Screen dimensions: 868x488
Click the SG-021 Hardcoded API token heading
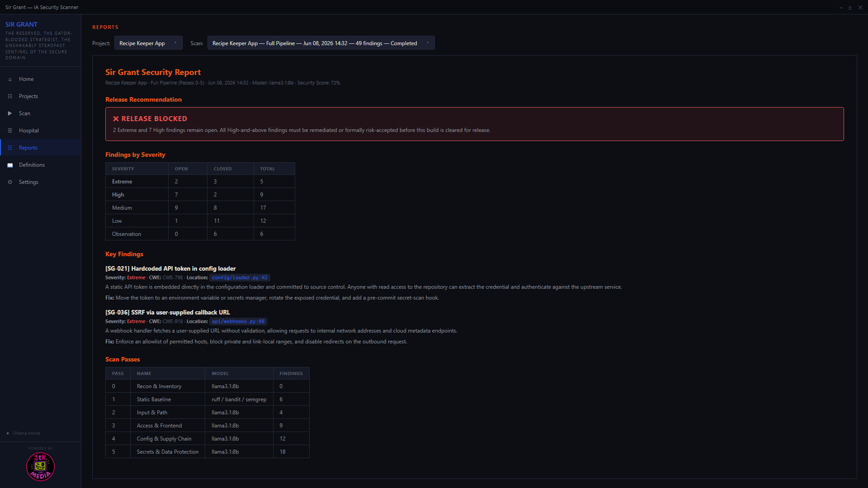coord(170,268)
